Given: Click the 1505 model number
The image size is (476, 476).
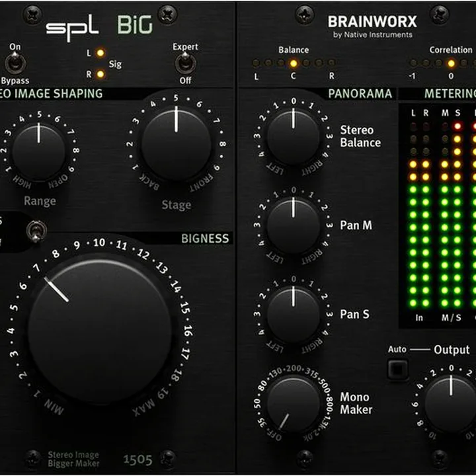Looking at the screenshot, I should 138,459.
